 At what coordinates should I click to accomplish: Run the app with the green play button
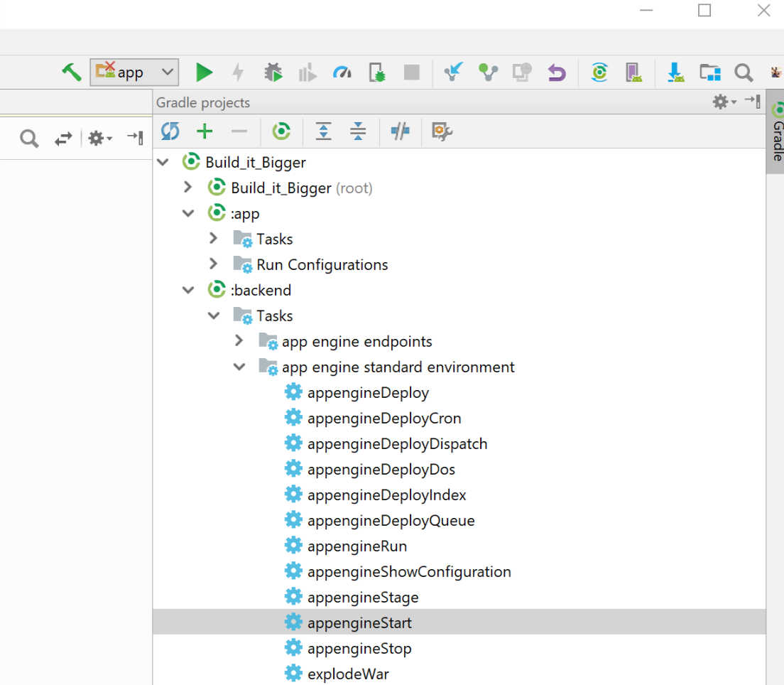click(x=204, y=72)
